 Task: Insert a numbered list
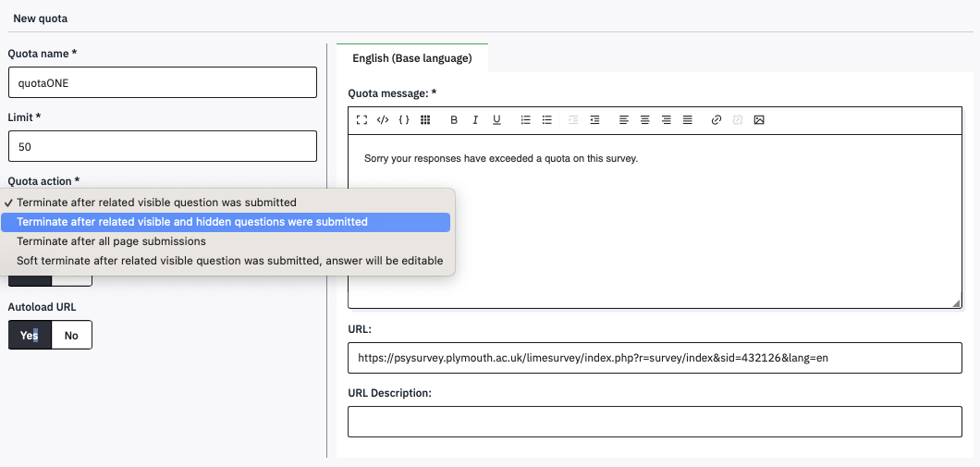click(525, 120)
